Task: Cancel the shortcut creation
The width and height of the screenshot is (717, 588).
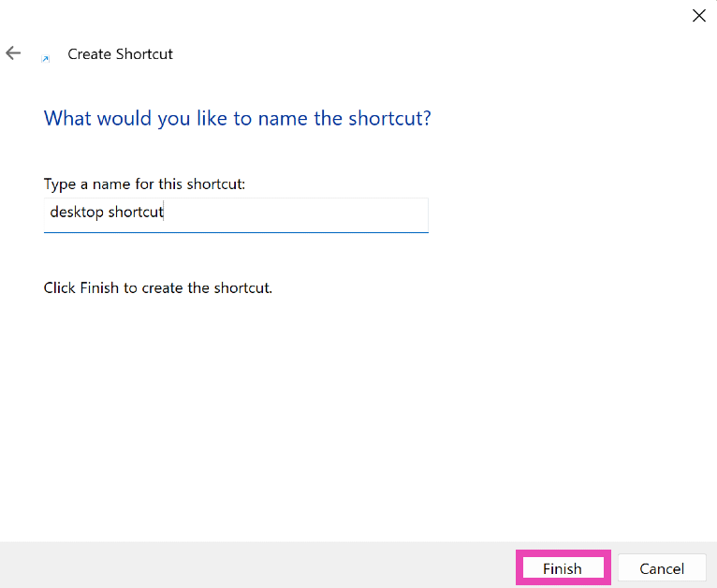Action: [661, 568]
